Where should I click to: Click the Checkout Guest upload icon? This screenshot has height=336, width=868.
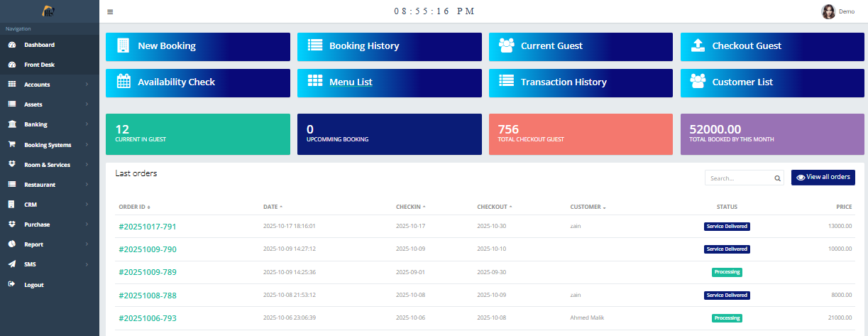point(698,45)
